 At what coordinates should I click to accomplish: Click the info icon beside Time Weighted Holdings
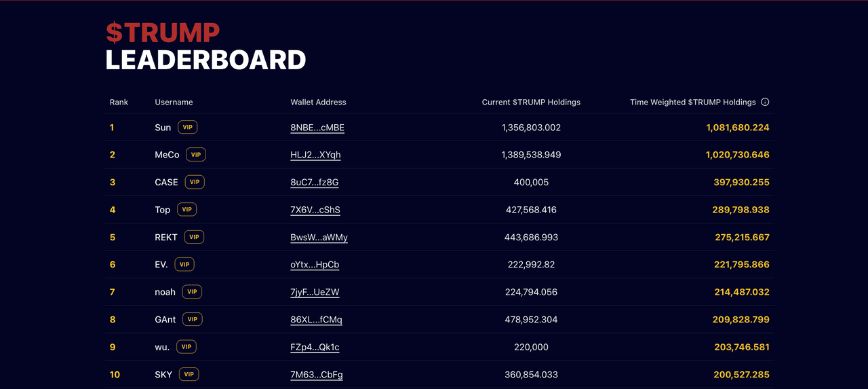(765, 102)
